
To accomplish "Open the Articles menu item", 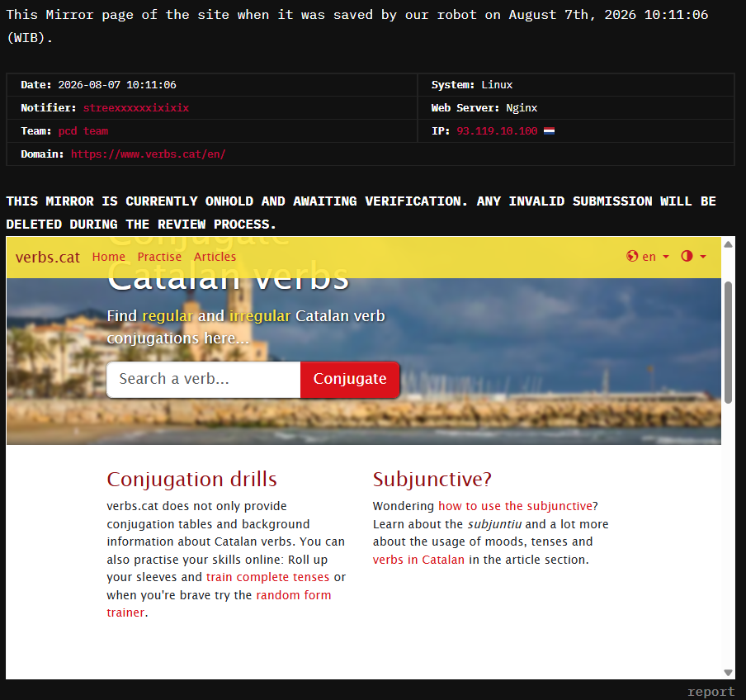I will pos(215,257).
